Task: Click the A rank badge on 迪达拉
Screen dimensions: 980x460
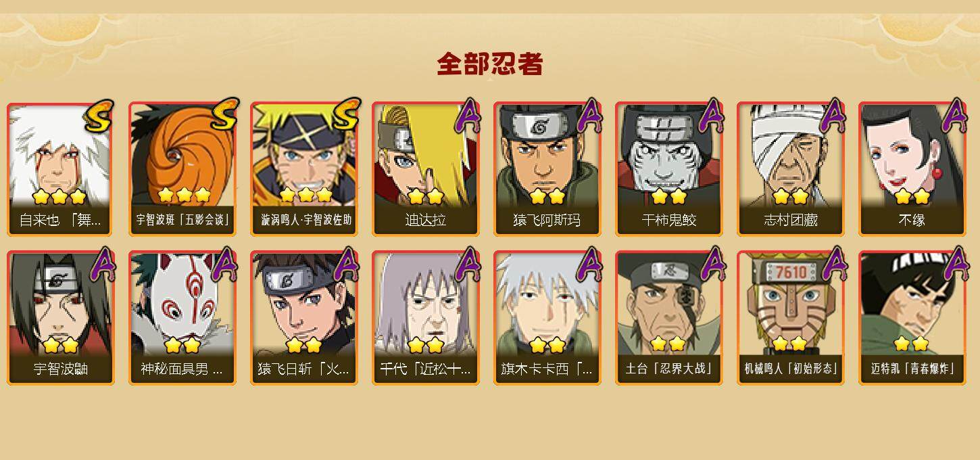Action: tap(467, 116)
